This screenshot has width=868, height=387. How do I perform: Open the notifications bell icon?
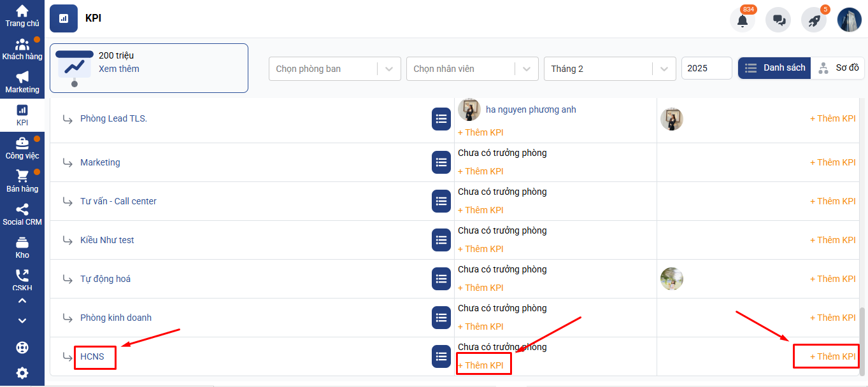coord(742,20)
